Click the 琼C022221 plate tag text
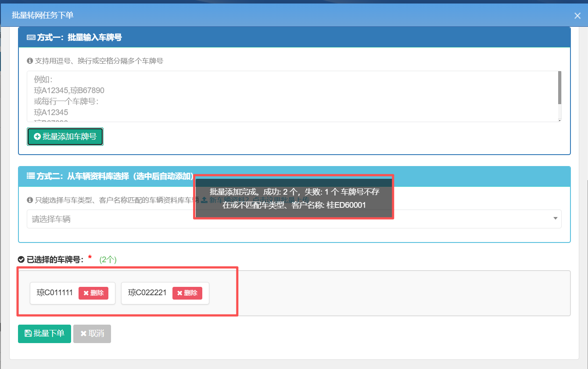 pyautogui.click(x=147, y=293)
